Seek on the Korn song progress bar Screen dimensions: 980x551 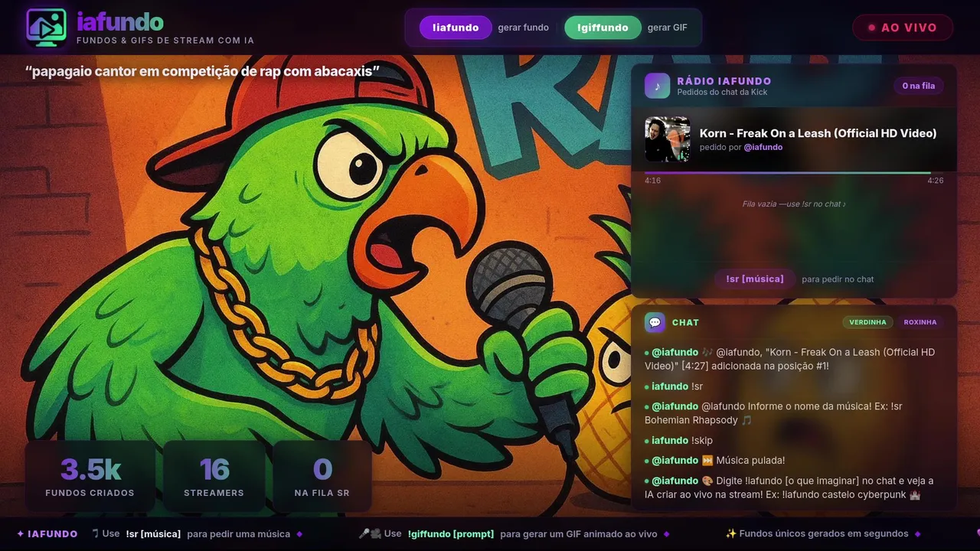(794, 173)
